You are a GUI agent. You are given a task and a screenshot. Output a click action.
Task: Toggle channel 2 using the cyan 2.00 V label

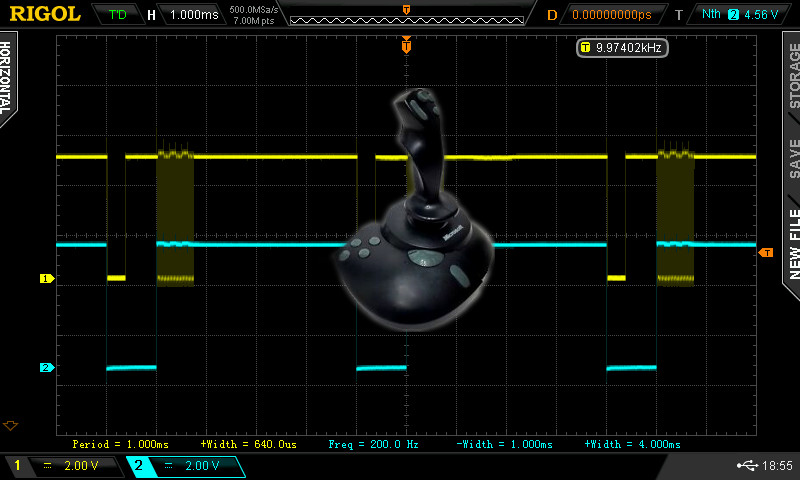[190, 466]
